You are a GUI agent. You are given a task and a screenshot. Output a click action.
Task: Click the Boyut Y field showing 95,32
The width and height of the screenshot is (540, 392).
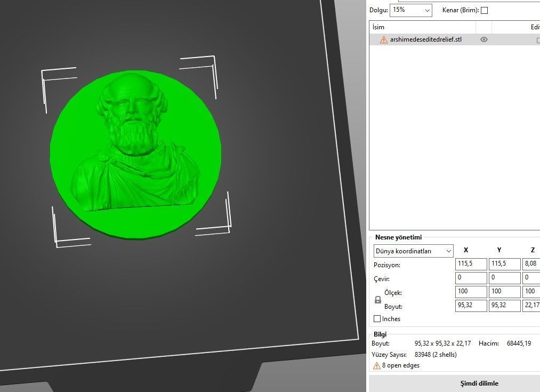click(504, 306)
